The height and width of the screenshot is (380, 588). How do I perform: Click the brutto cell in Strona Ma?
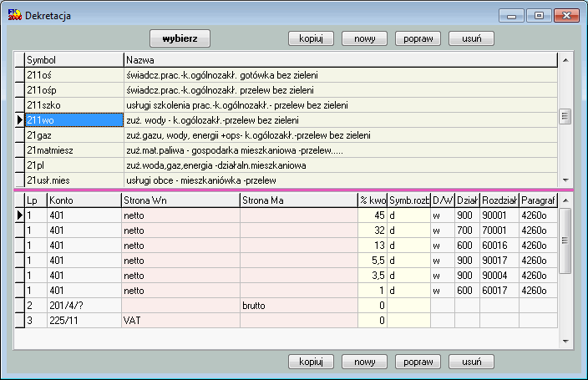click(x=299, y=306)
